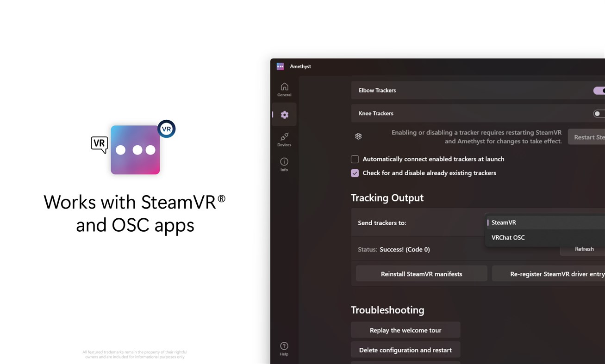The height and width of the screenshot is (364, 605).
Task: Click the trademark disclaimer fine print
Action: [x=135, y=354]
